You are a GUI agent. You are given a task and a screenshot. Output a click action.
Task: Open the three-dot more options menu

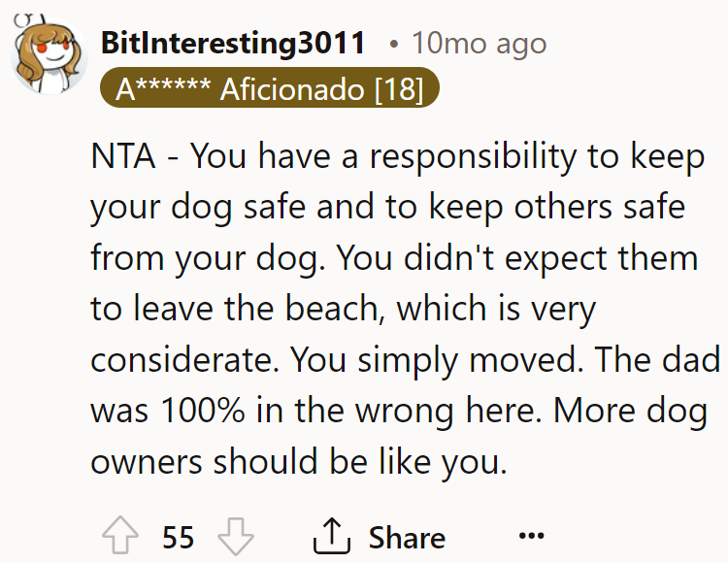tap(531, 536)
